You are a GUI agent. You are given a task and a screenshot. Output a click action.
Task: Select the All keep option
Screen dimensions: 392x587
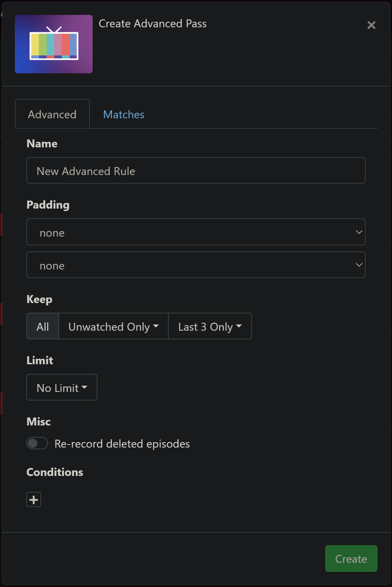click(x=43, y=327)
